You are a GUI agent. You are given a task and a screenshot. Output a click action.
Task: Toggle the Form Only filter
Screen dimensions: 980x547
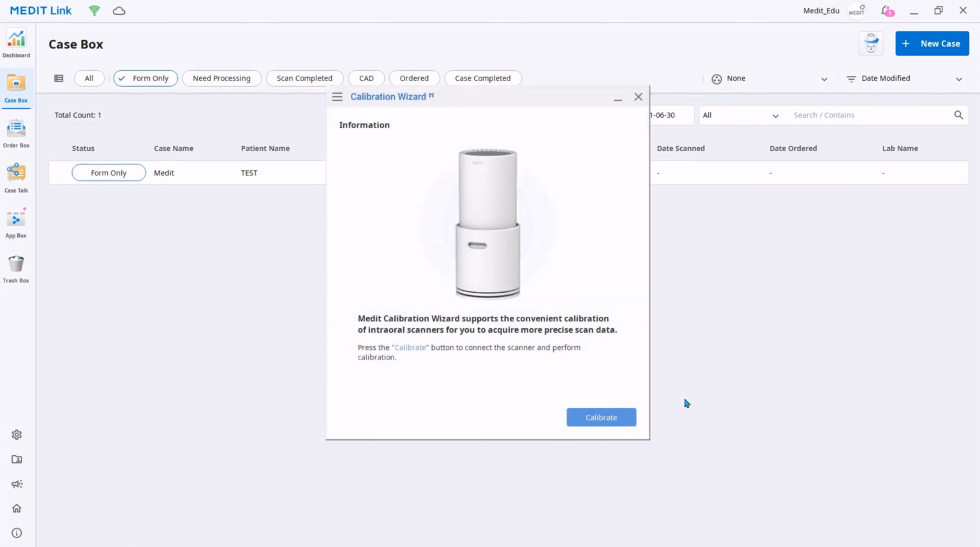click(x=145, y=78)
